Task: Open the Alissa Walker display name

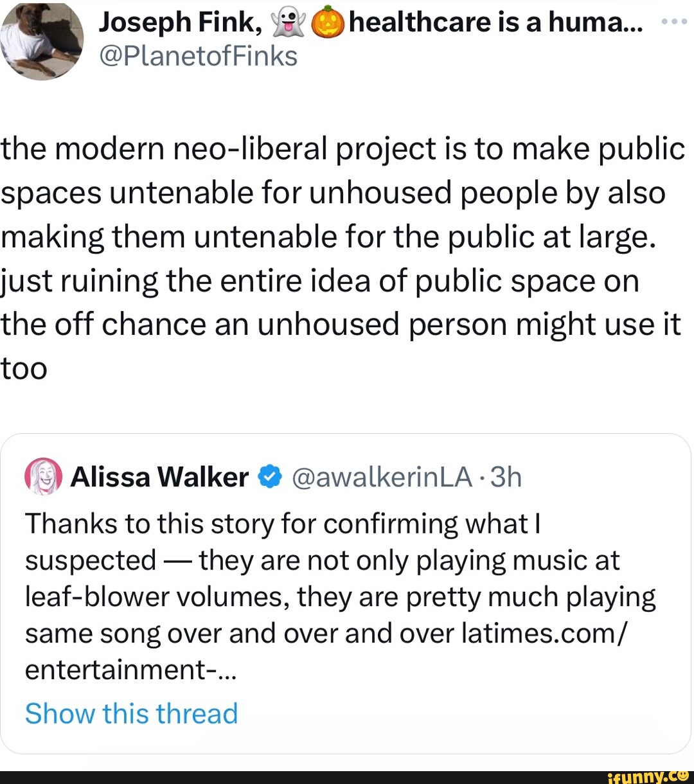Action: click(159, 477)
